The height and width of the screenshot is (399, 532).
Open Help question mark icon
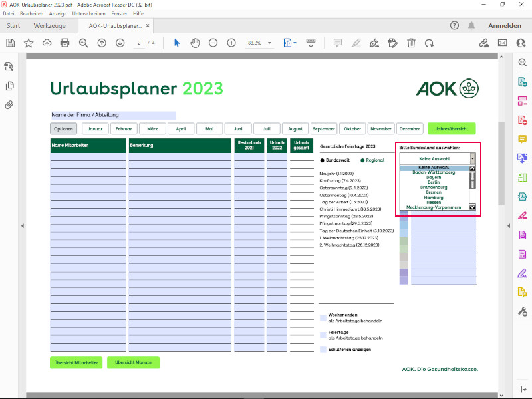(x=454, y=25)
